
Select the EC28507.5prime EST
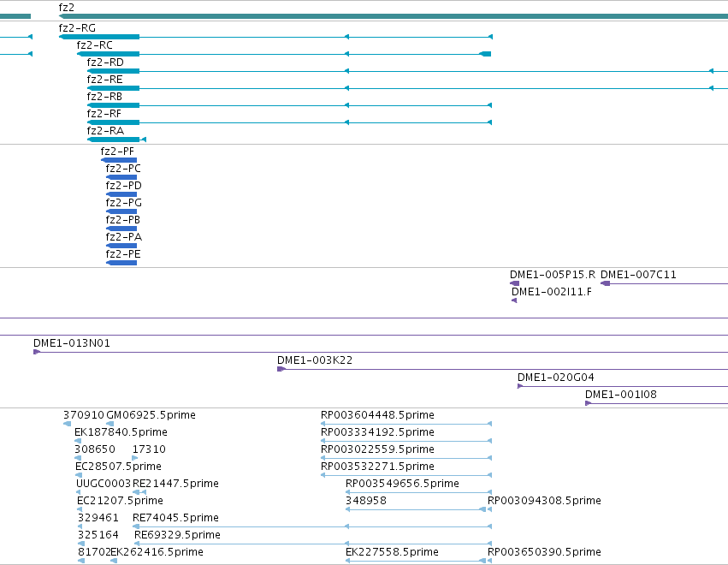79,475
